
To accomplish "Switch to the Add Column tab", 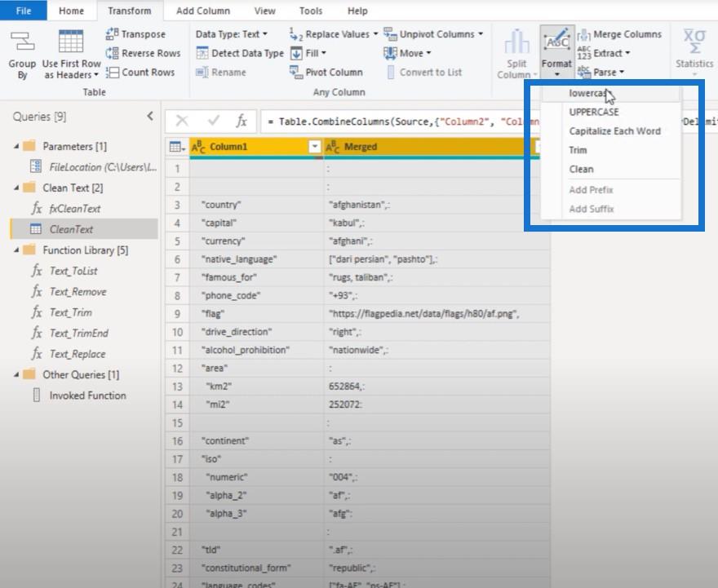I will click(203, 11).
